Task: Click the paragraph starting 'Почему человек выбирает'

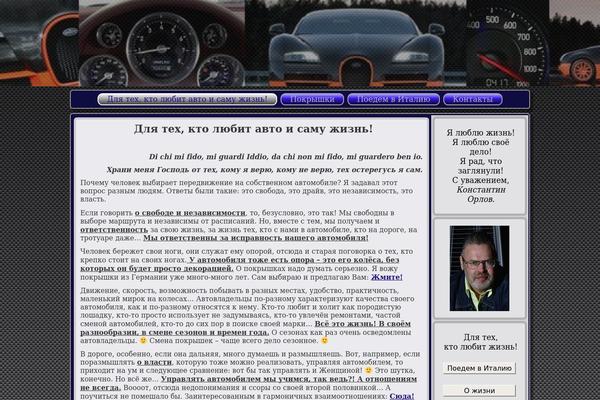Action: tap(247, 191)
